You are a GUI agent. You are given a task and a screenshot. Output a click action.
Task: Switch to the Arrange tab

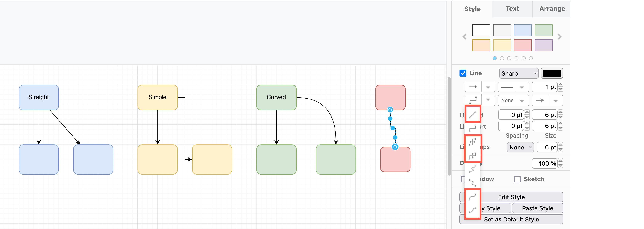tap(552, 9)
